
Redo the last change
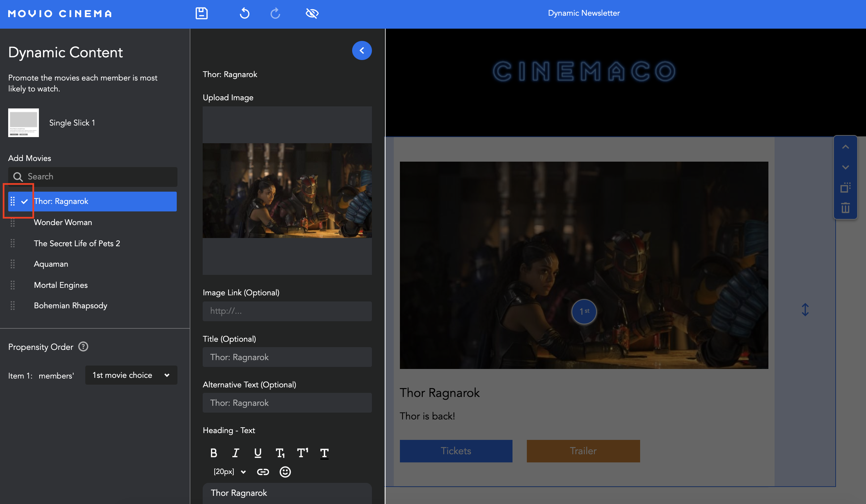[275, 13]
